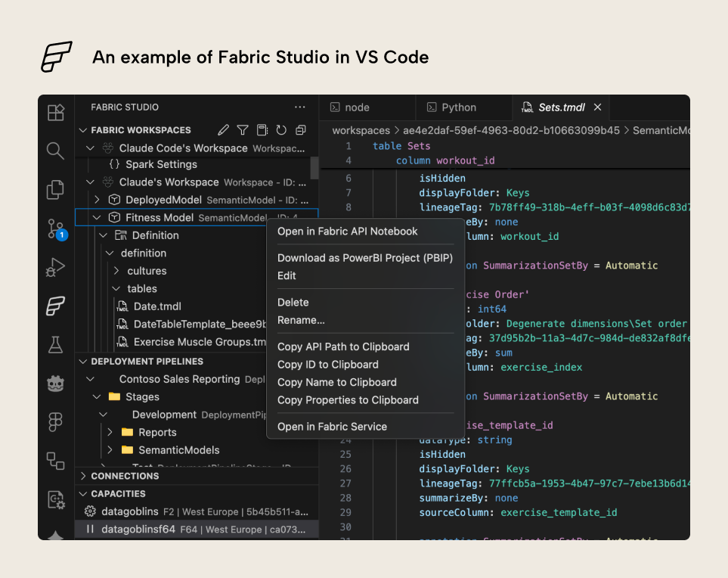Select the Spark Settings tree item
Image resolution: width=728 pixels, height=578 pixels.
(161, 164)
